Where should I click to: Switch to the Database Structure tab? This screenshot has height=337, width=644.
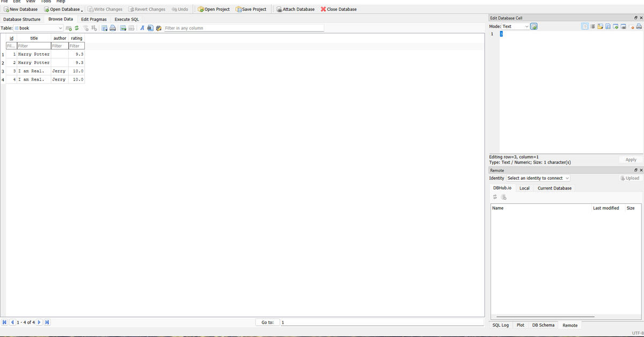[22, 19]
